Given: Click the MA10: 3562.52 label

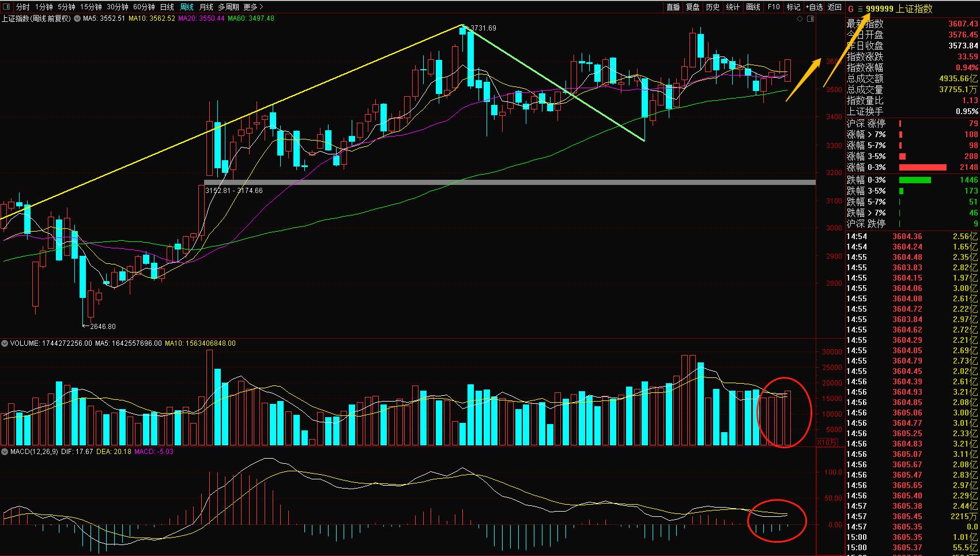Looking at the screenshot, I should 152,18.
